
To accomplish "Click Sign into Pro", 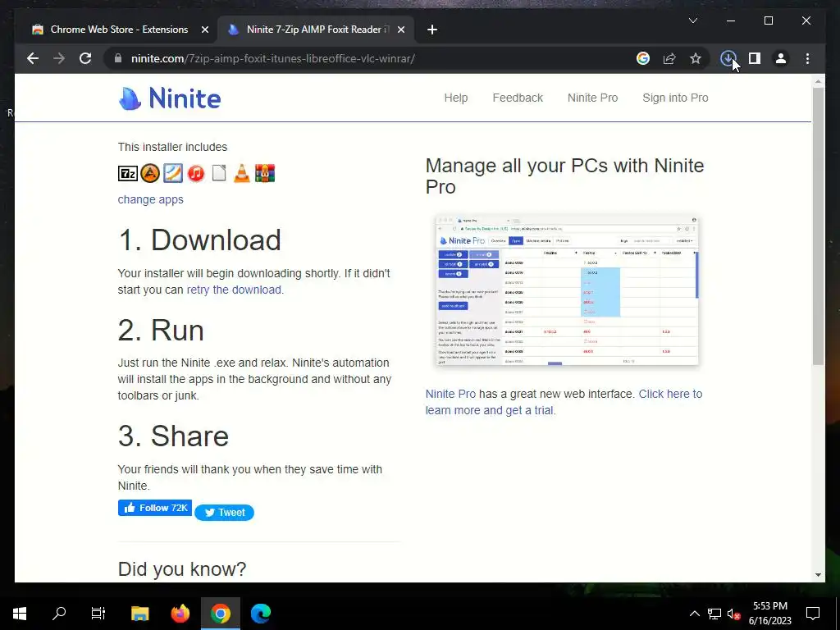I will pos(675,98).
